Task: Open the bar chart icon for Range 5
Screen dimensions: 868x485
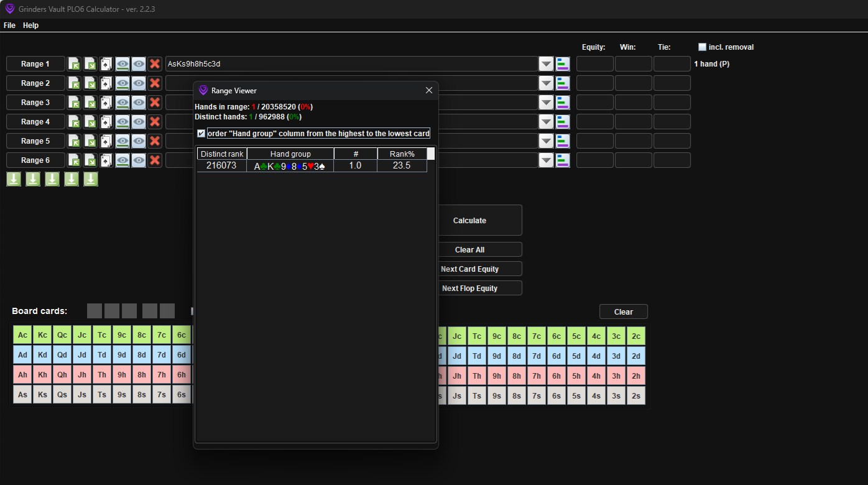Action: pos(563,141)
